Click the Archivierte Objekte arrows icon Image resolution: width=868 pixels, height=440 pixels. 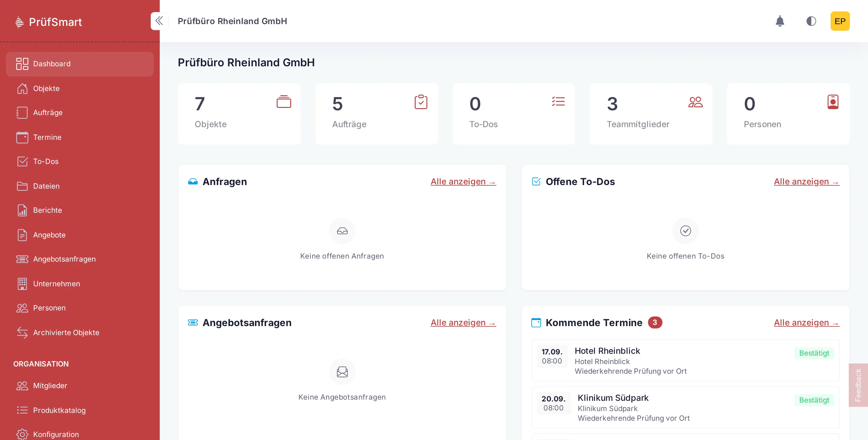tap(22, 332)
